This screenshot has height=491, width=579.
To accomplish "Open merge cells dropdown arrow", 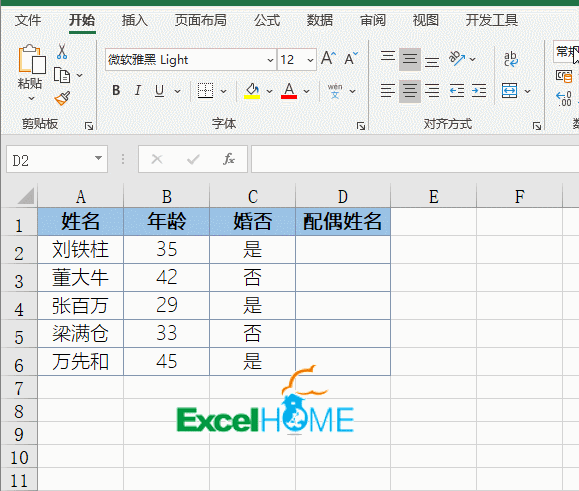I will point(528,91).
